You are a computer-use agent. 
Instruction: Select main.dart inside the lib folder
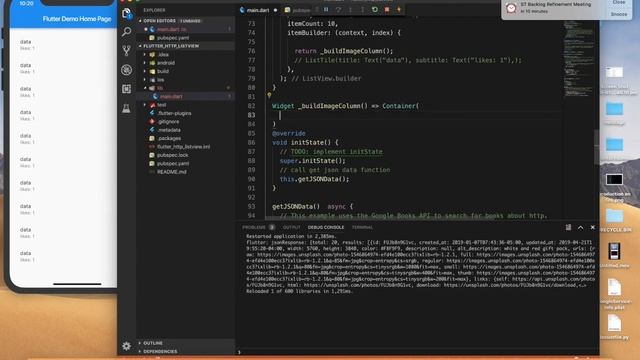click(x=171, y=96)
